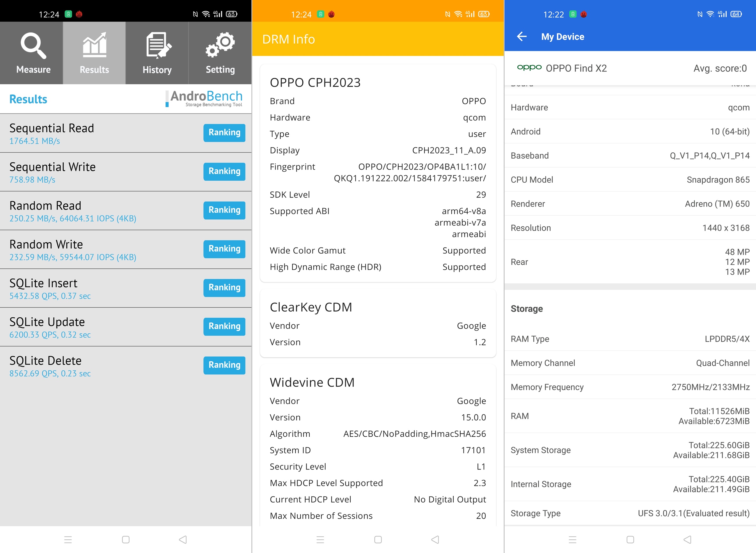The height and width of the screenshot is (553, 756).
Task: Tap the Wi-Fi status icon in DRM Info screen
Action: [458, 14]
